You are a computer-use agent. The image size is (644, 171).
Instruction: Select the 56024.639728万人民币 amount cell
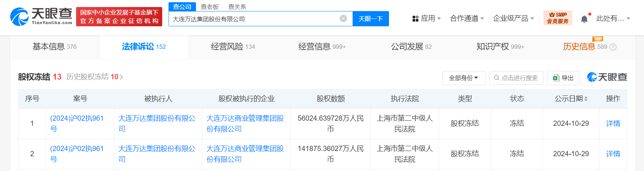pos(330,124)
